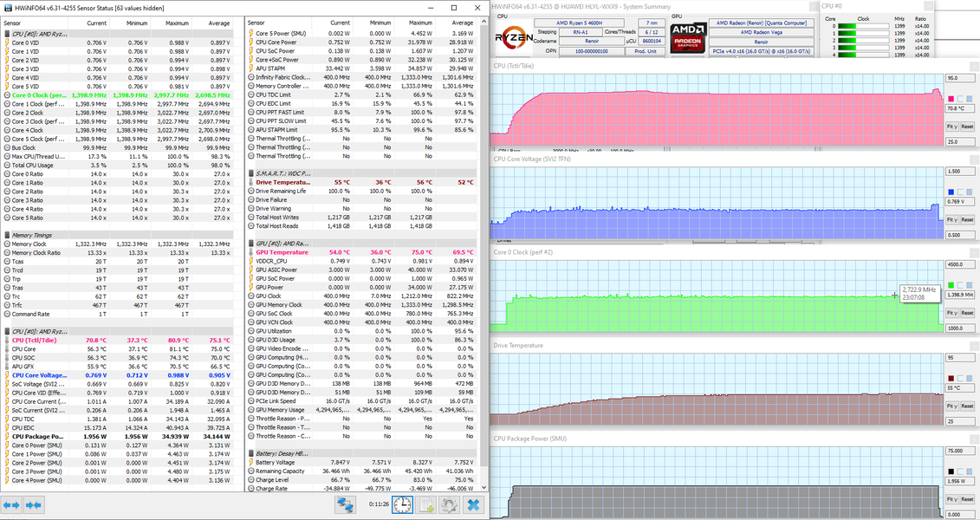Click the S.M.A.R.T. drive group header icon
This screenshot has width=980, height=520.
[x=250, y=173]
